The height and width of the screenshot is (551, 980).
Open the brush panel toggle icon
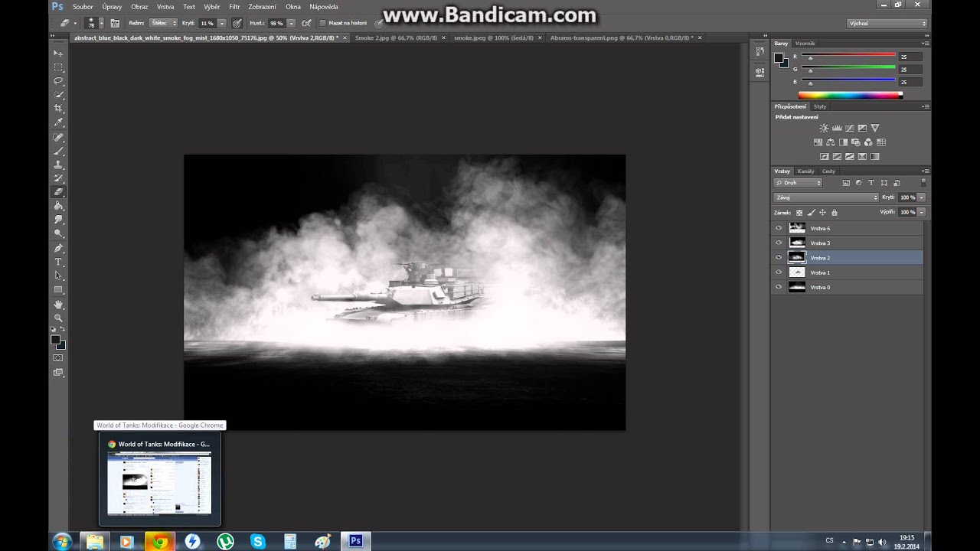[115, 24]
